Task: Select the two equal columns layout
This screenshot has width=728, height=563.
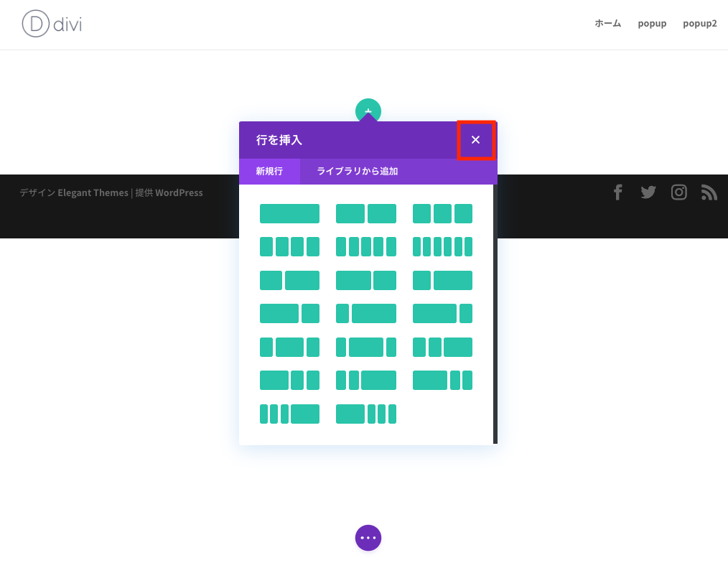Action: [x=366, y=213]
